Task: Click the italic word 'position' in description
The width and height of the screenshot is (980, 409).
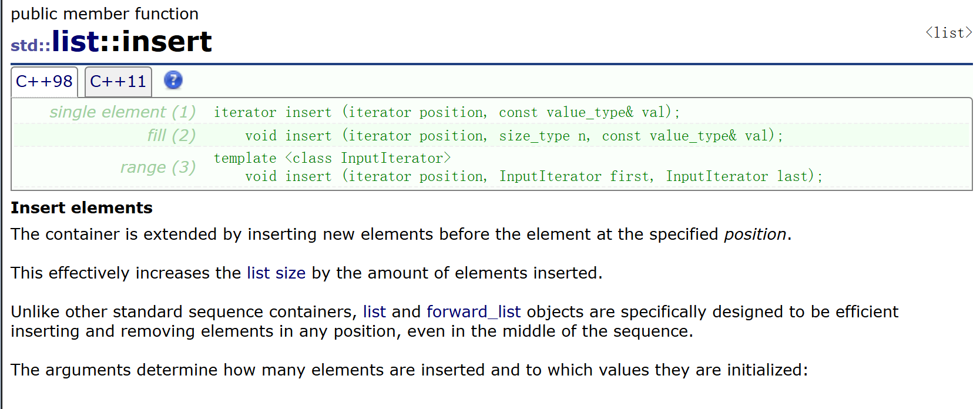Action: pos(755,234)
